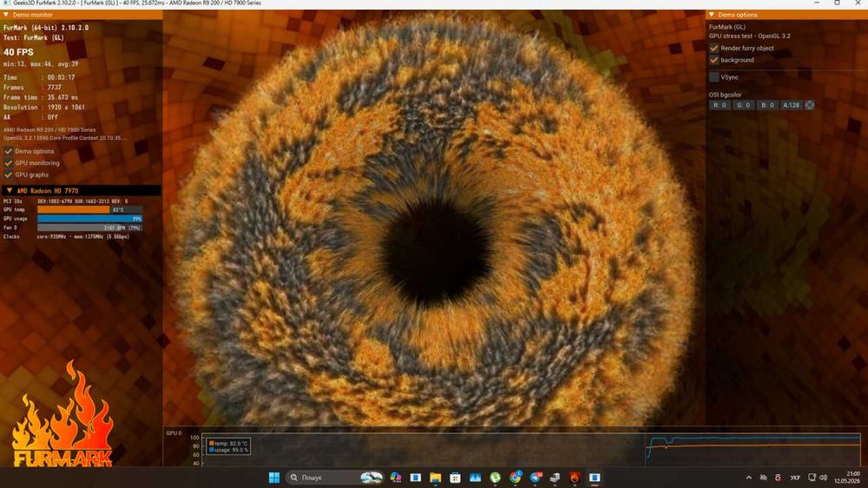Image resolution: width=868 pixels, height=488 pixels.
Task: Launch Microsoft Store from the taskbar
Action: (455, 478)
